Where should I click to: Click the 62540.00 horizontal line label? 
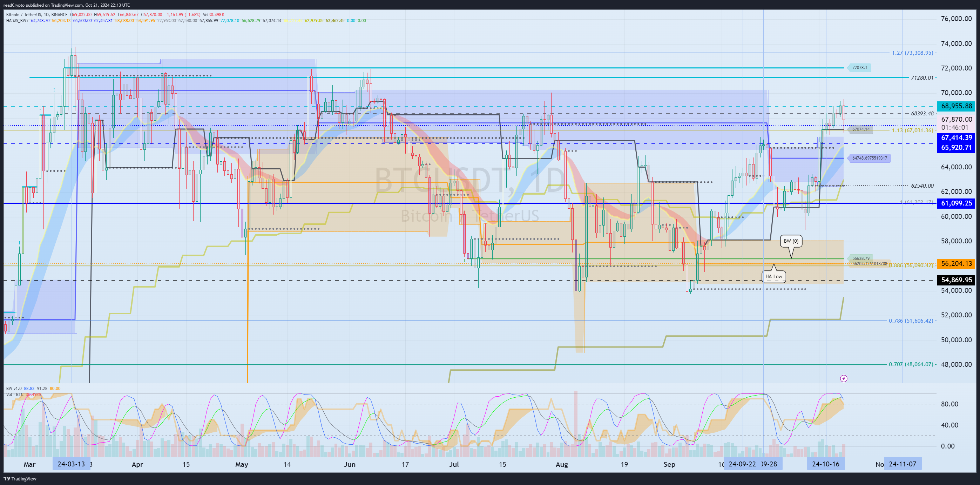coord(922,186)
